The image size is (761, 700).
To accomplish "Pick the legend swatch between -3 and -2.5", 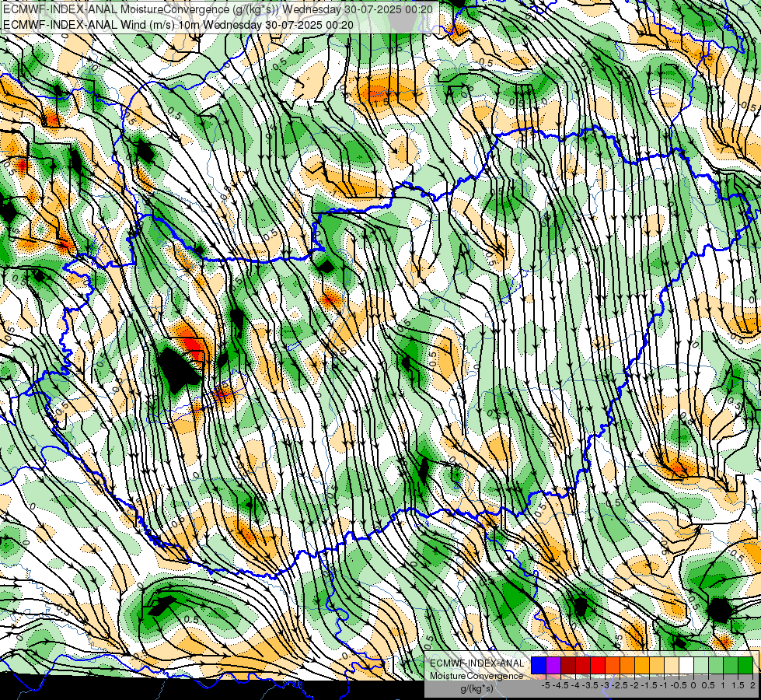I will click(613, 665).
